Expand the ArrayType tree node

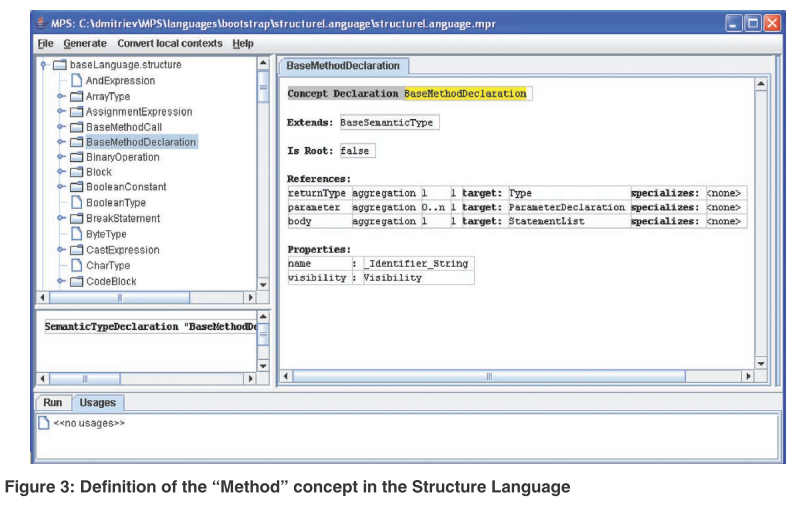coord(61,96)
